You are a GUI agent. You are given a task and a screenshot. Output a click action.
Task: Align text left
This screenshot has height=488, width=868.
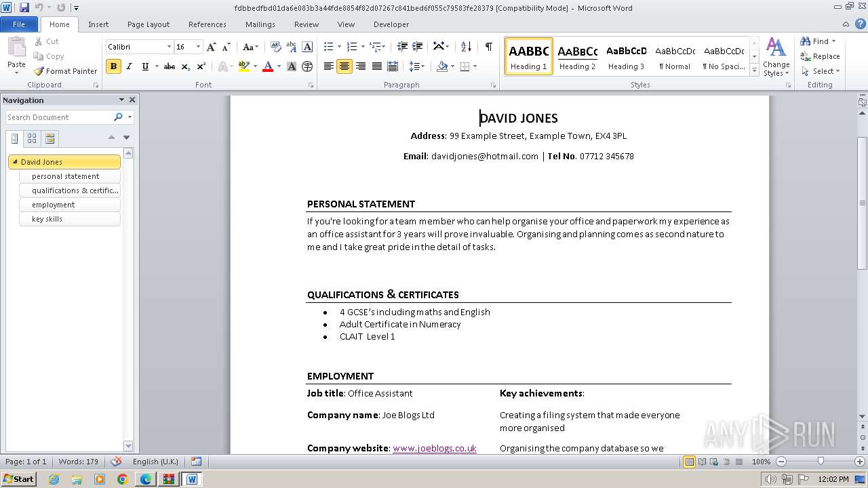329,66
